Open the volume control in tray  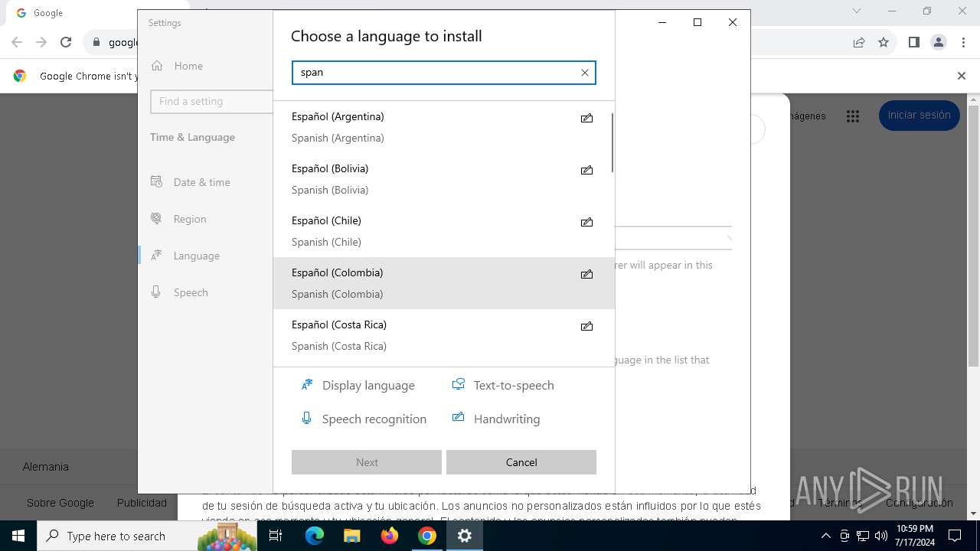[880, 536]
